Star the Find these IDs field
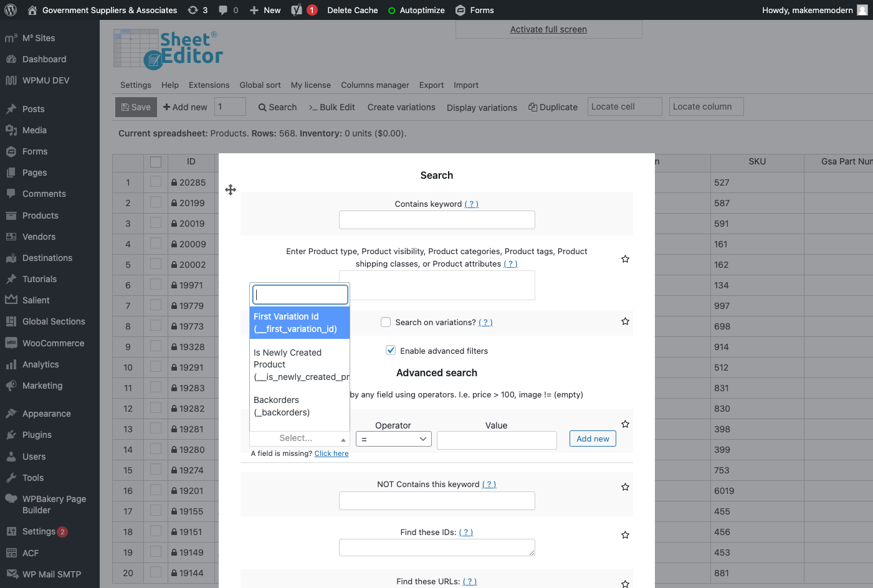 pos(625,535)
